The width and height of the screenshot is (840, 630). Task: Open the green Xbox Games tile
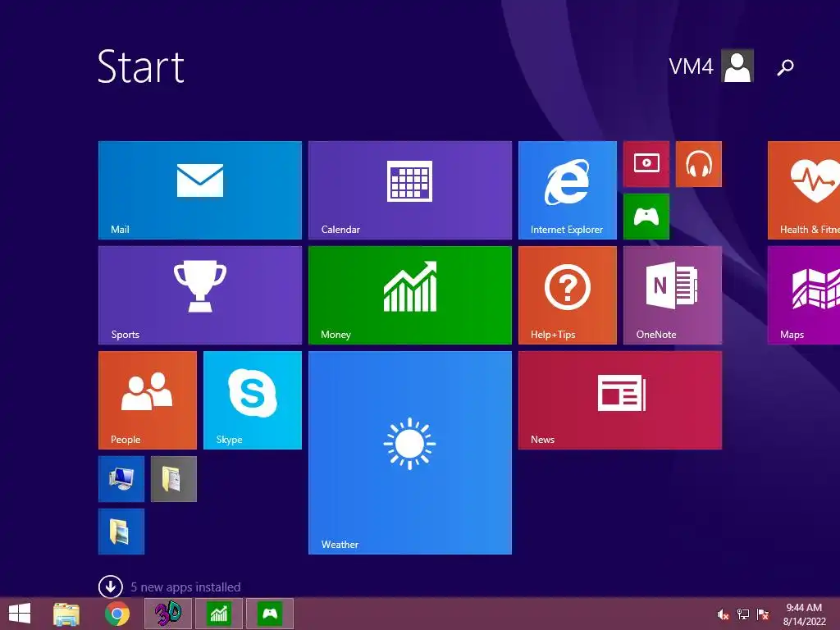(646, 217)
